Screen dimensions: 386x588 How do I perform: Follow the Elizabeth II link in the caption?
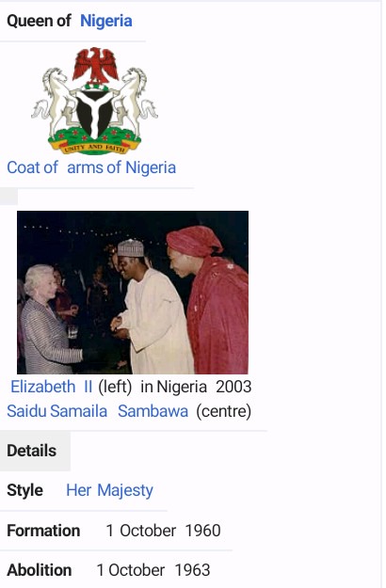[x=52, y=387]
